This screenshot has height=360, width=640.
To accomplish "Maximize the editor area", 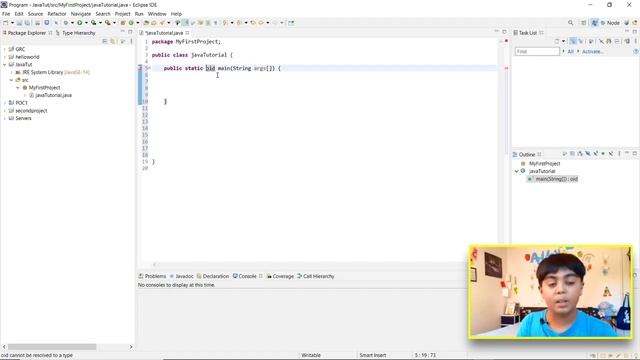I will click(x=504, y=32).
